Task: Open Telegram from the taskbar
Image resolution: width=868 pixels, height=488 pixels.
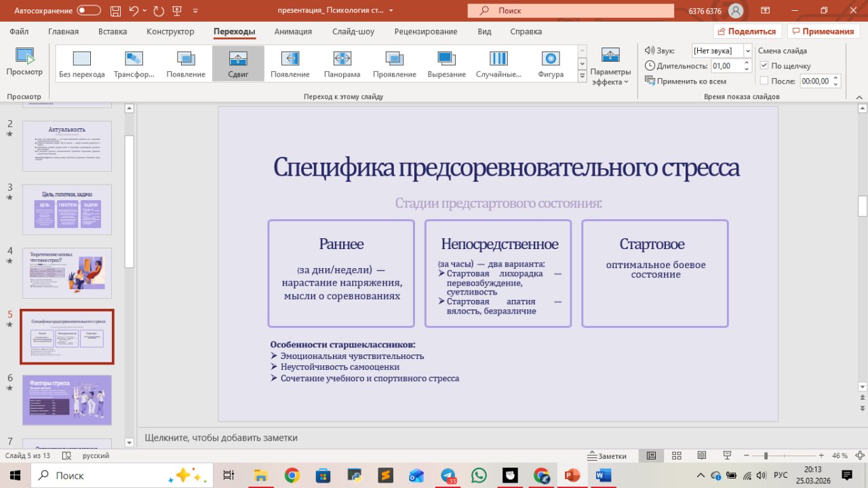Action: [448, 475]
